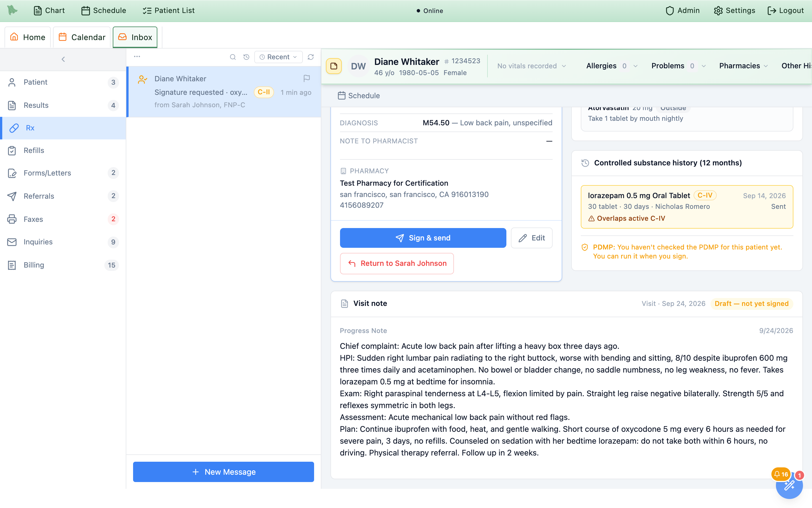
Task: Click the Controlled substance history clock icon
Action: pos(585,163)
